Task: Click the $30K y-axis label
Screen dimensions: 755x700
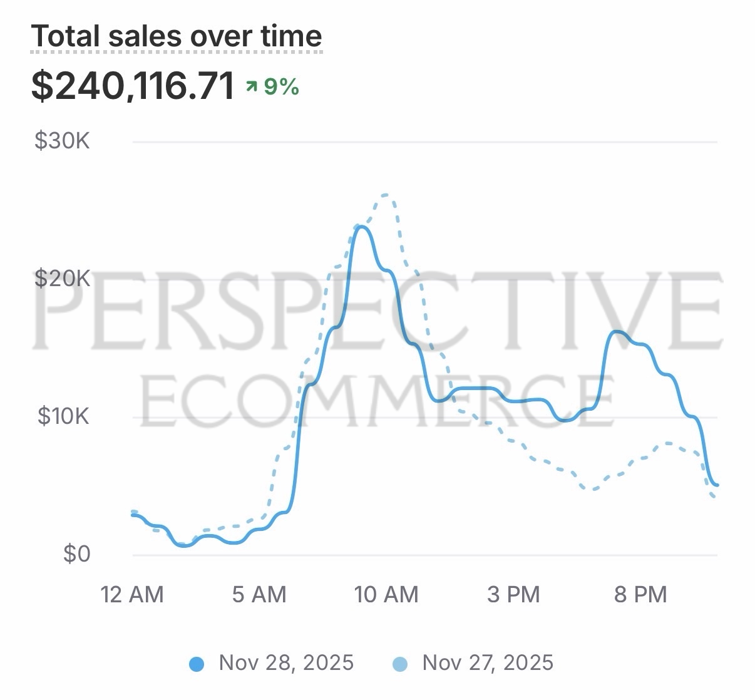Action: (62, 141)
